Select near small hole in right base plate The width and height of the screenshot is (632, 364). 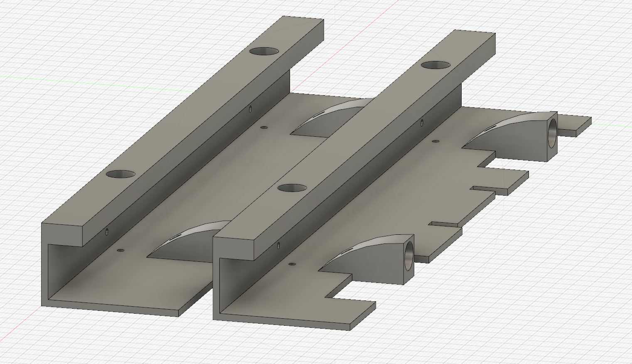pyautogui.click(x=292, y=264)
